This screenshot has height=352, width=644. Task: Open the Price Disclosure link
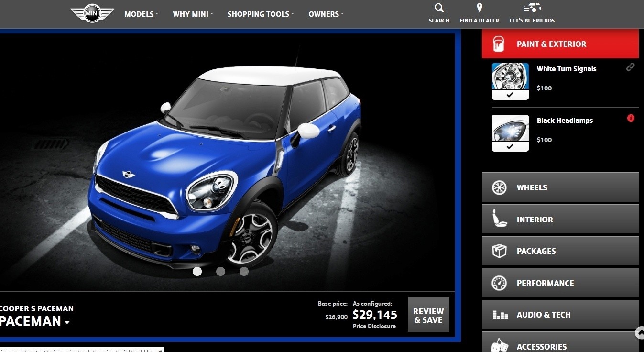coord(374,326)
